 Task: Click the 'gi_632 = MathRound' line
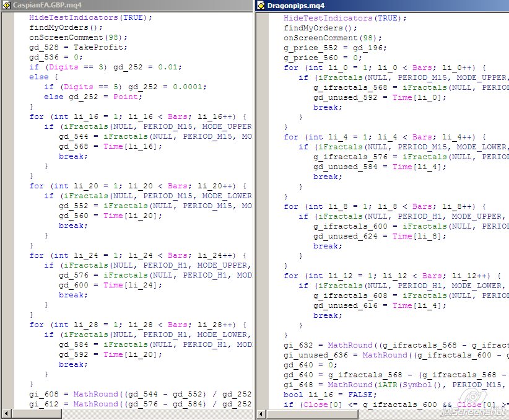click(x=396, y=345)
